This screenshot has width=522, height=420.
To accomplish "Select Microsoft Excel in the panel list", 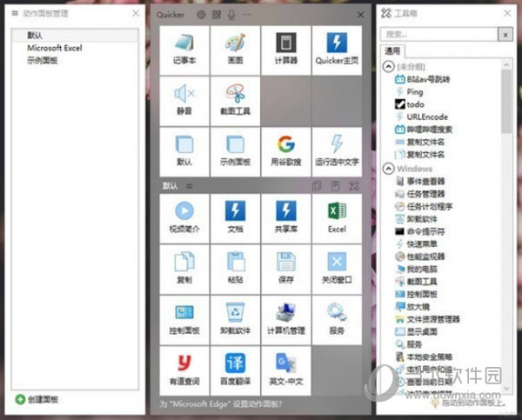I will pyautogui.click(x=75, y=48).
